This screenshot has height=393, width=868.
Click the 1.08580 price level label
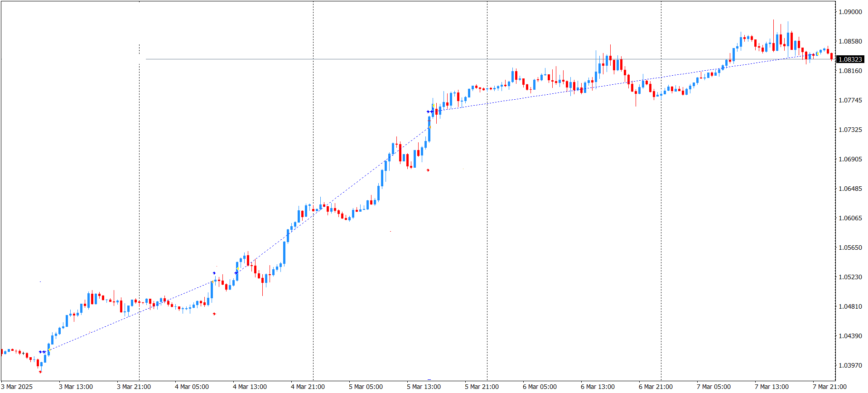(x=850, y=41)
